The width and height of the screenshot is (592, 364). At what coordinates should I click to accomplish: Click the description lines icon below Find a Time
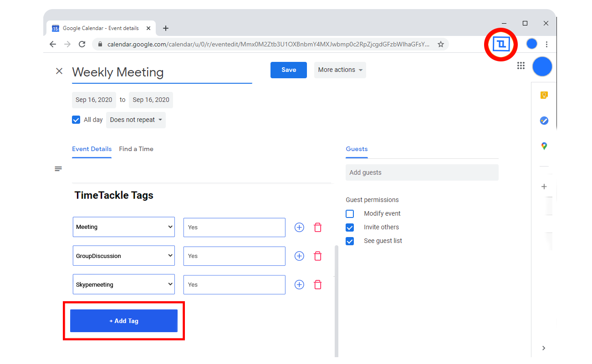[58, 168]
